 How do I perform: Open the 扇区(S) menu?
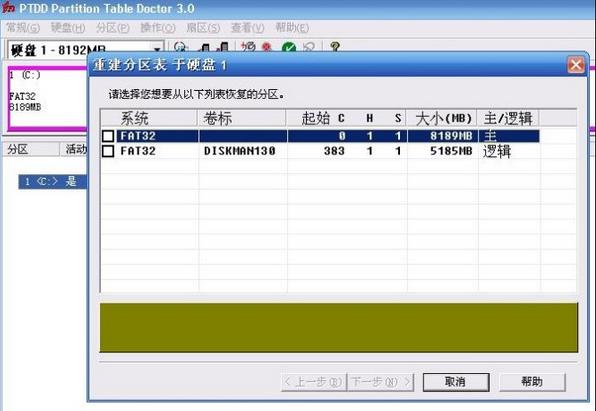pos(203,28)
